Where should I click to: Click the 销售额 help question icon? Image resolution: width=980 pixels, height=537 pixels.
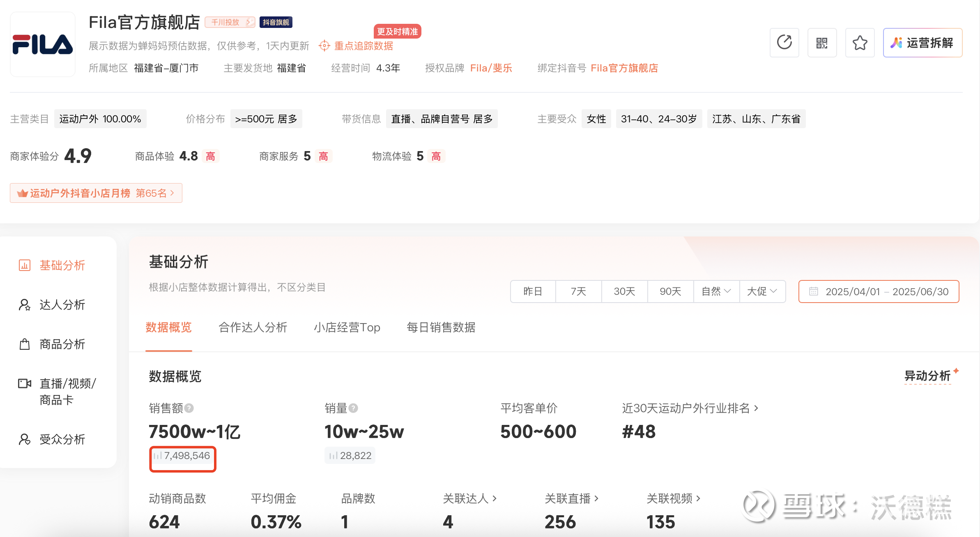(x=189, y=408)
